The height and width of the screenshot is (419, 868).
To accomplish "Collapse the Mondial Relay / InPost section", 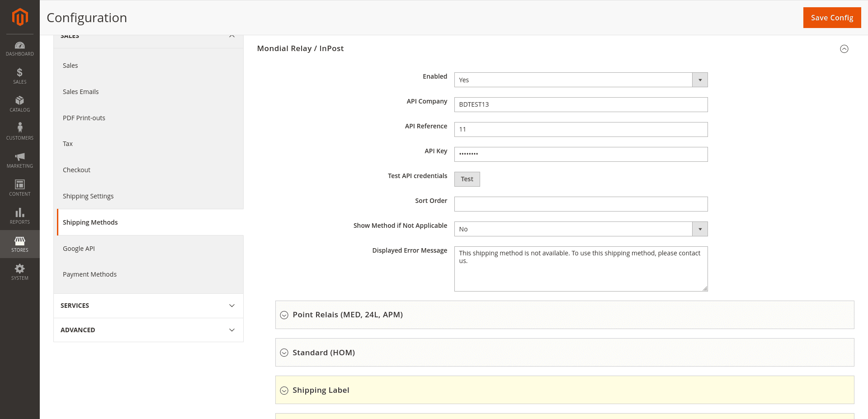I will [844, 49].
